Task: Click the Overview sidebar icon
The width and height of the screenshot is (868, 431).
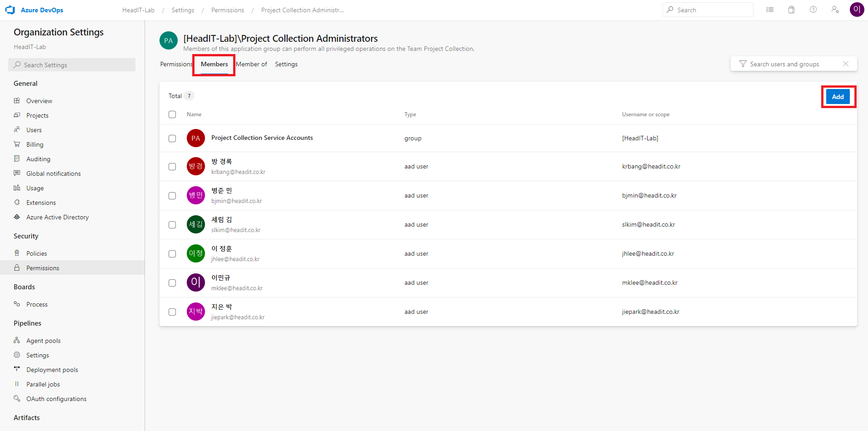Action: 17,100
